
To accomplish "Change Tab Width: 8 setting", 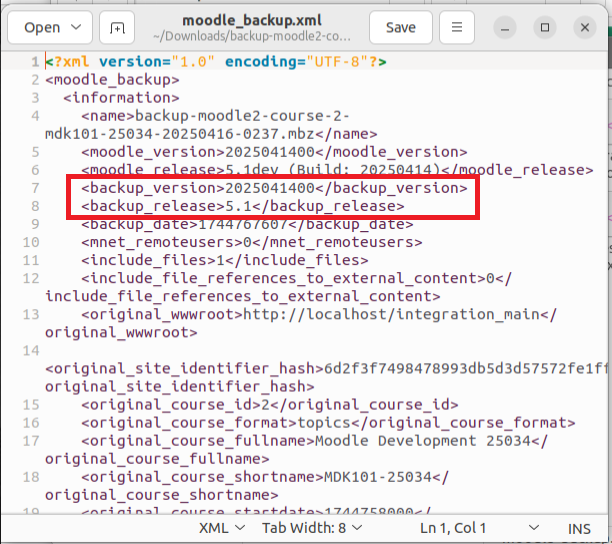I will 312,528.
